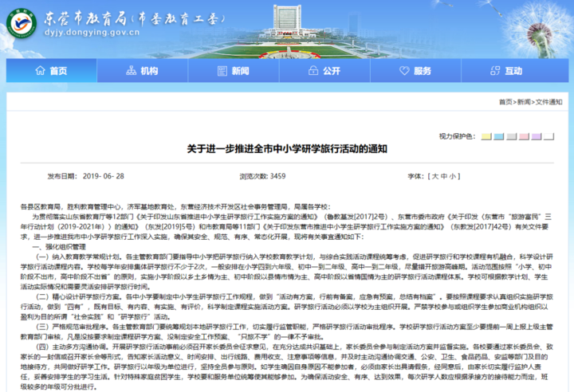The width and height of the screenshot is (574, 392).
Task: Click the Dongying Education Bureau logo
Action: 22,22
